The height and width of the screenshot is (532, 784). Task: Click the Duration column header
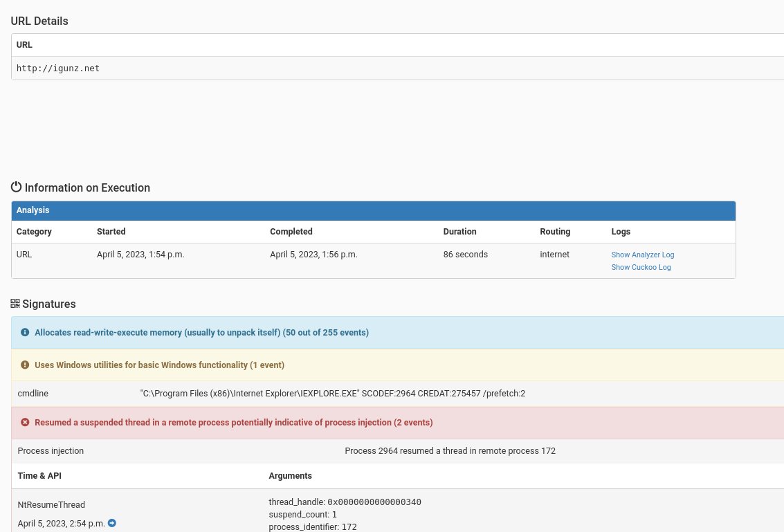tap(459, 232)
